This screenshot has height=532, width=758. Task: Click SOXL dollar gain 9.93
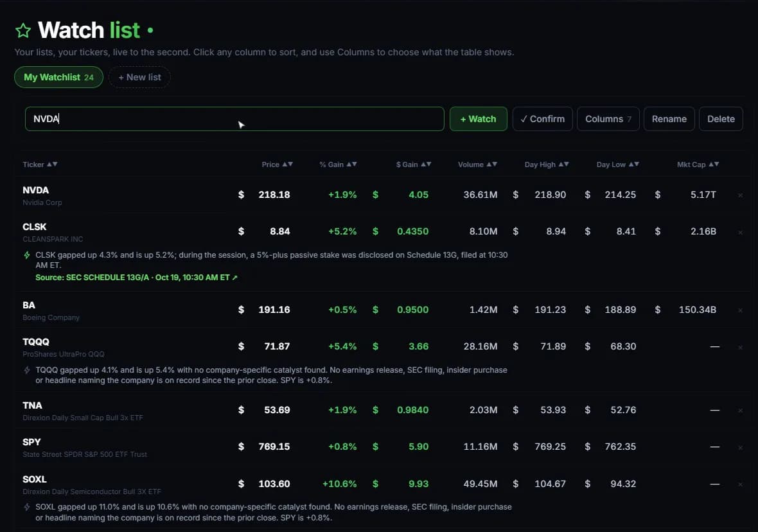coord(419,484)
